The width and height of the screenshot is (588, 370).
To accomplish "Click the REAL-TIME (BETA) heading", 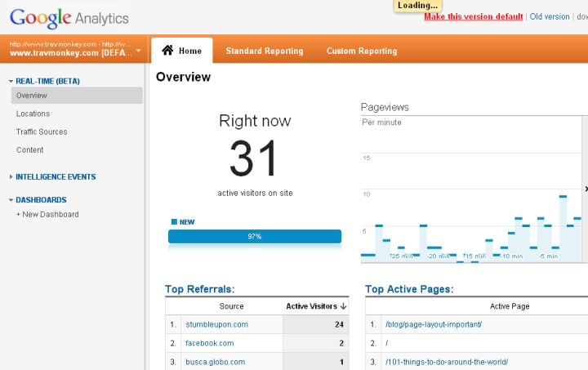I will 47,81.
